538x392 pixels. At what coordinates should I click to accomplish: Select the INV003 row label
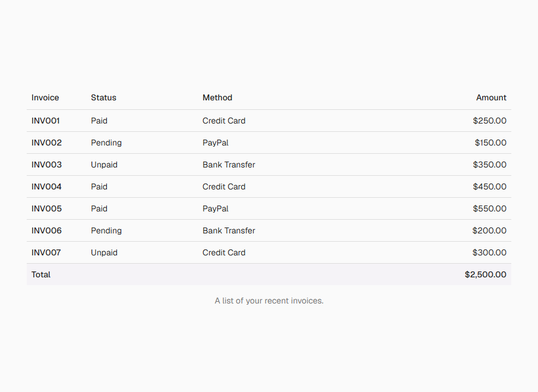[47, 165]
